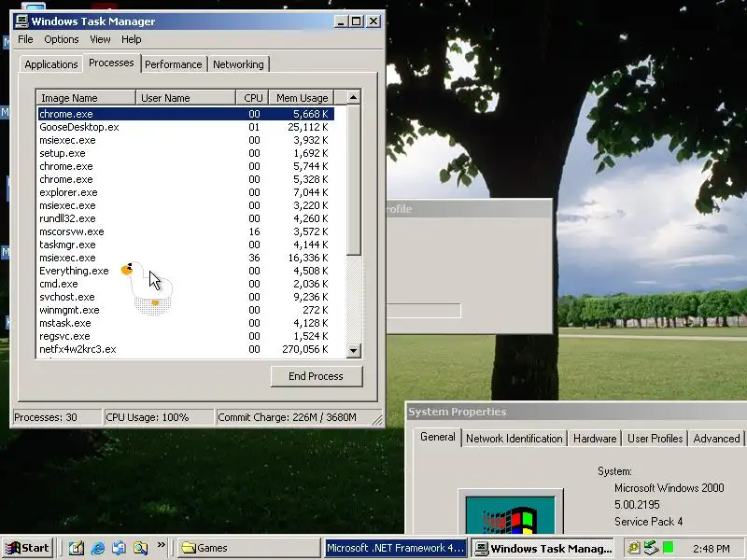This screenshot has height=560, width=747.
Task: Click the Task Manager title bar icon
Action: tap(21, 21)
